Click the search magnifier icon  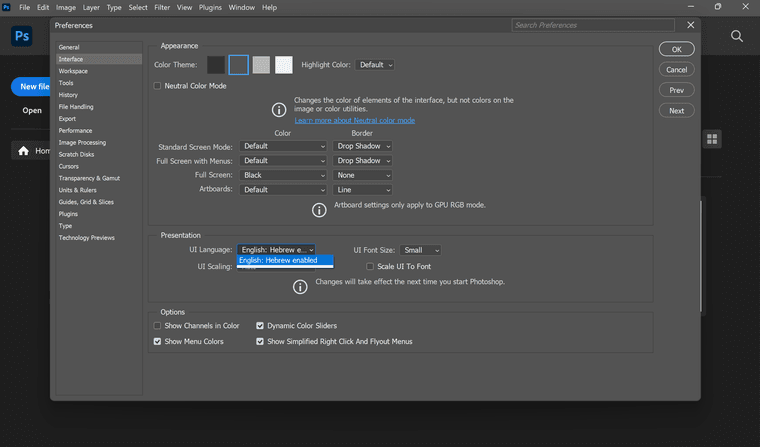click(x=737, y=36)
